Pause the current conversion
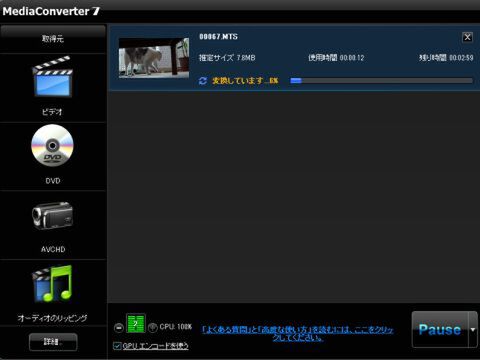480x360 pixels. pos(440,330)
